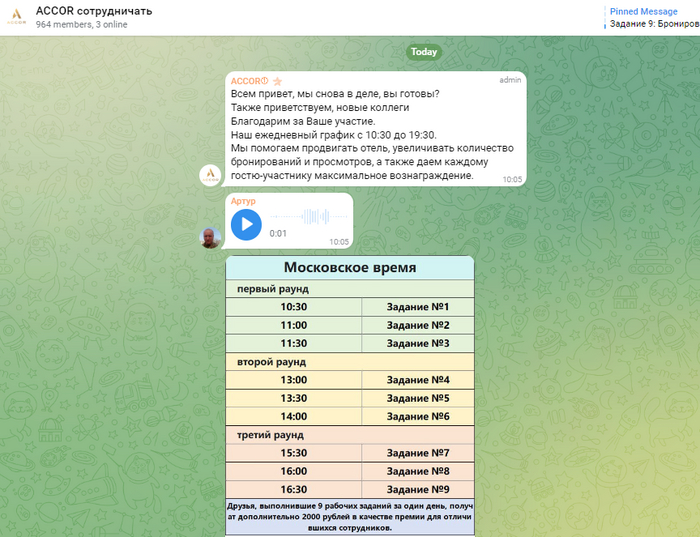Click the Задание №7 cell

418,453
